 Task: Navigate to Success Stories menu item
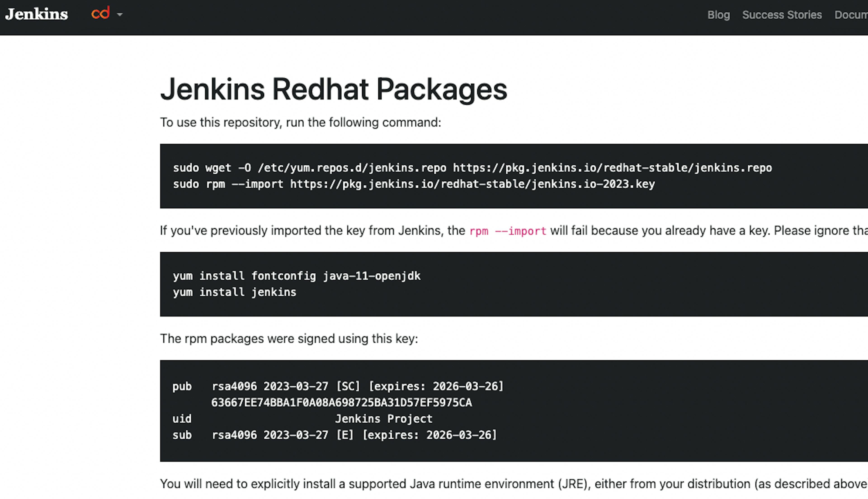(x=782, y=14)
